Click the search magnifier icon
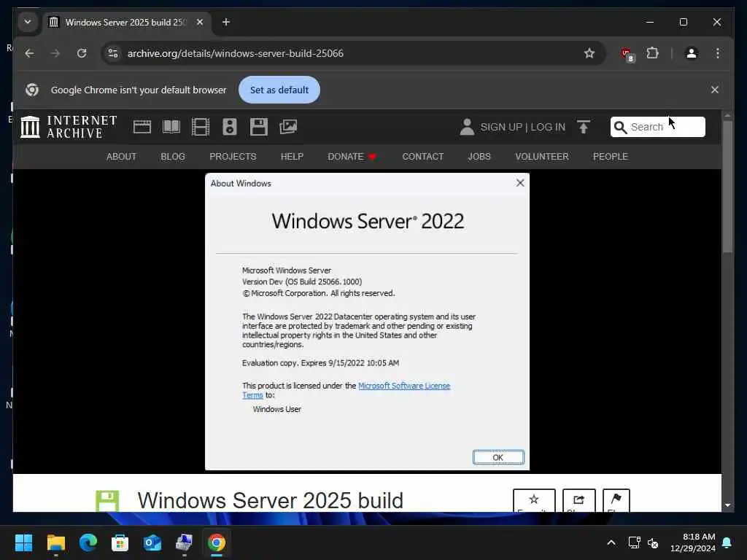Screen dimensions: 747x560 tap(620, 127)
